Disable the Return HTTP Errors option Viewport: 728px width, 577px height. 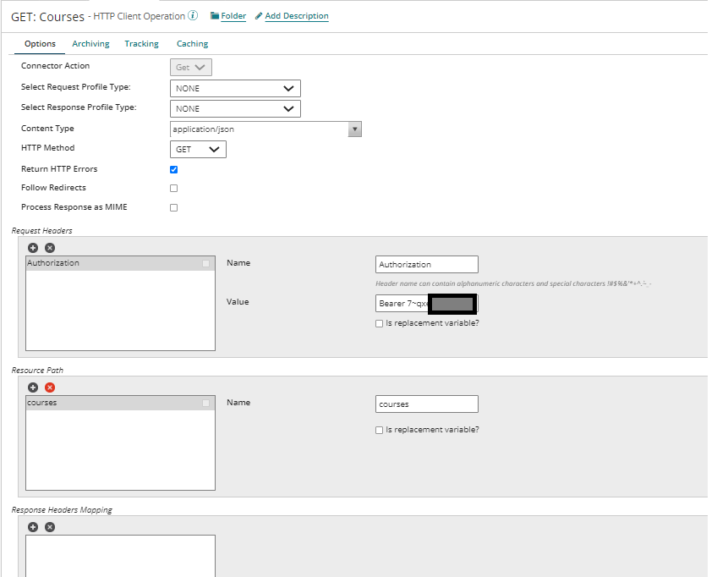[173, 169]
